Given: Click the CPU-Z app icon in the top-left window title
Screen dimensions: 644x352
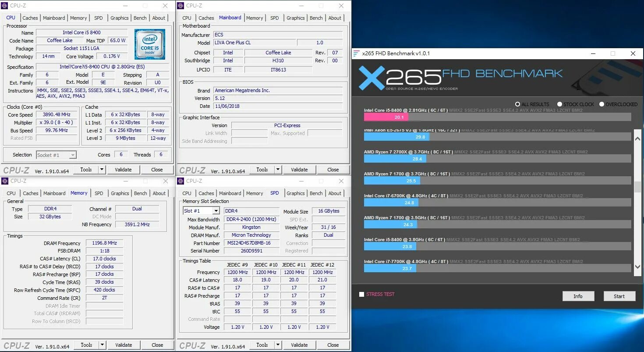Looking at the screenshot, I should coord(5,6).
